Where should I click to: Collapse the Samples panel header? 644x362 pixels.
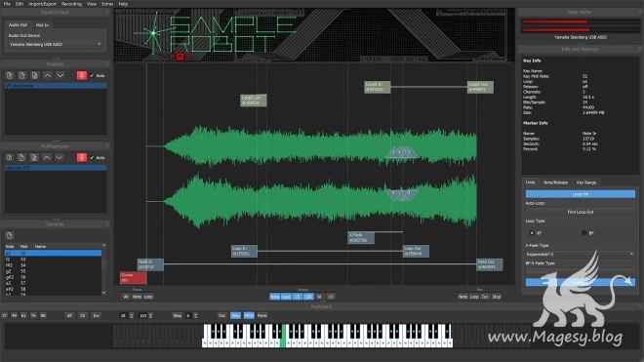56,224
